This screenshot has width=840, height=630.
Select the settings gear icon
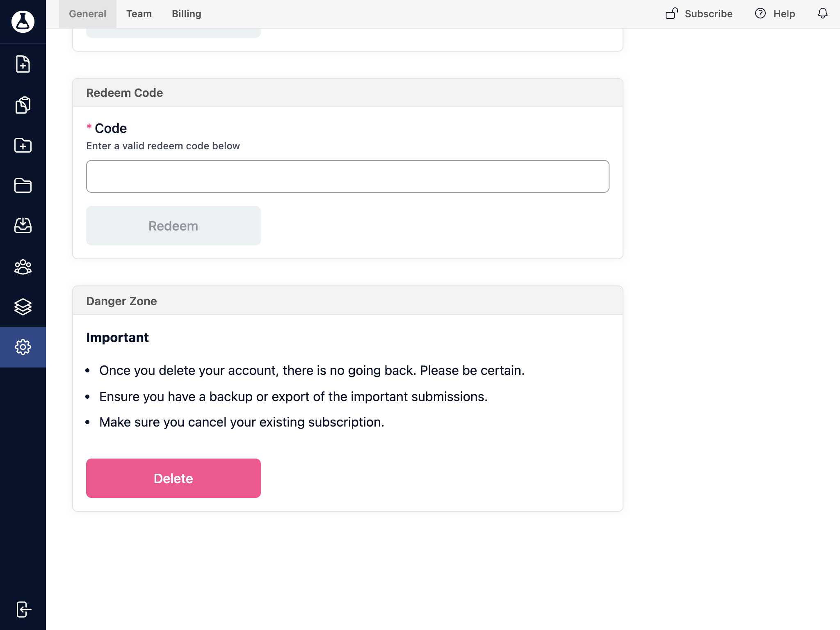point(23,347)
